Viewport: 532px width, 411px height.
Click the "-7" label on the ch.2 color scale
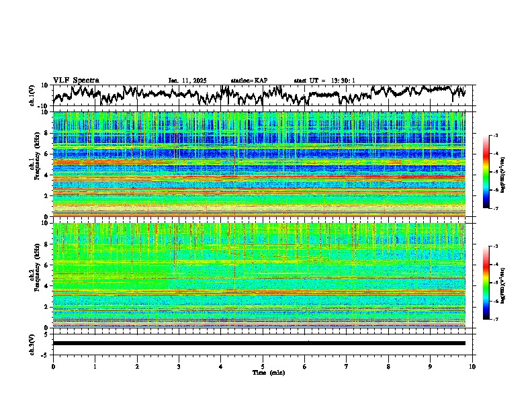496,319
